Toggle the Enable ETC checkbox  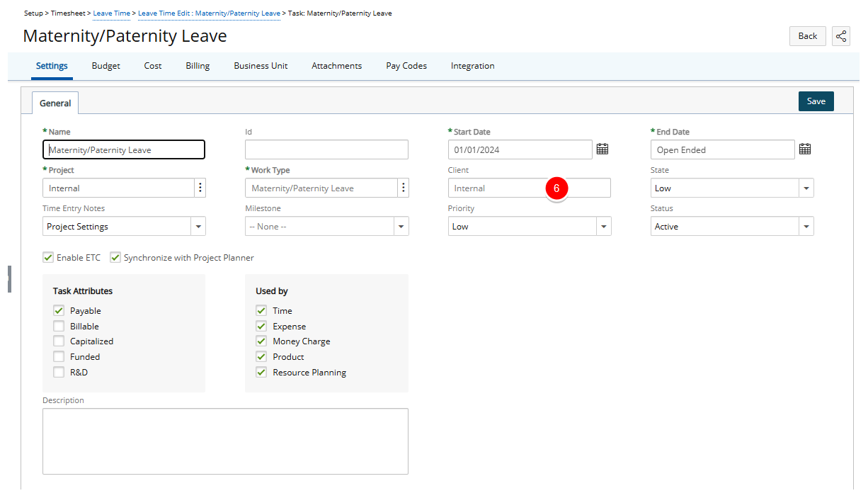click(x=48, y=257)
